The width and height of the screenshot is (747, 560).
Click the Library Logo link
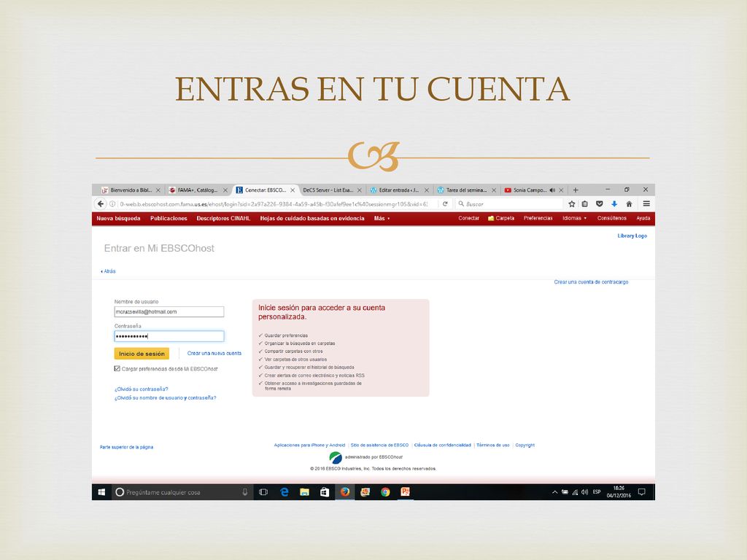(x=632, y=236)
